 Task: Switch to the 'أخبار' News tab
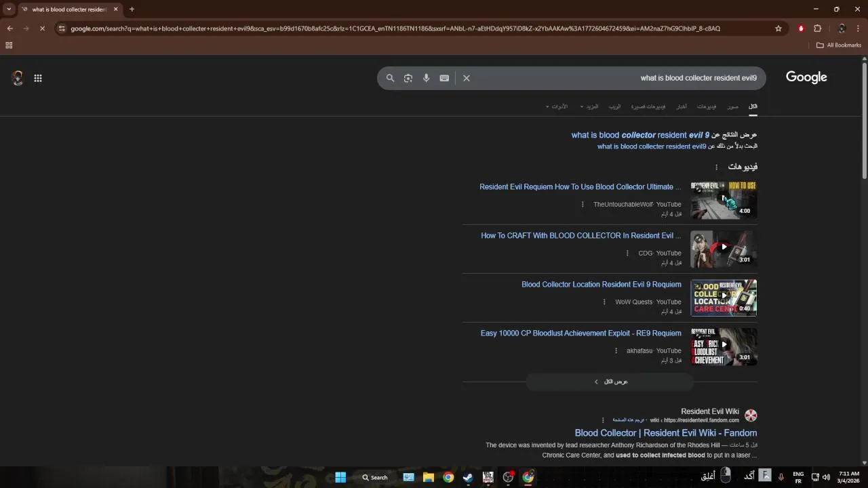[x=682, y=106]
